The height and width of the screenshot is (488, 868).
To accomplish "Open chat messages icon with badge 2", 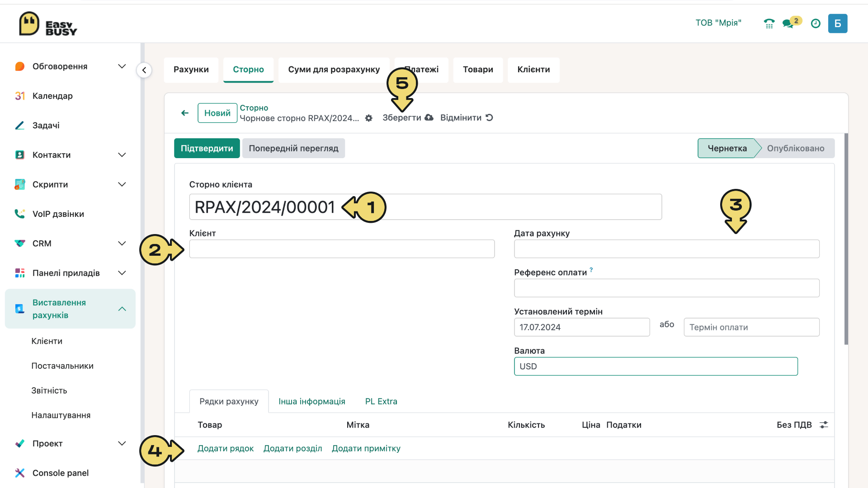I will pos(791,23).
